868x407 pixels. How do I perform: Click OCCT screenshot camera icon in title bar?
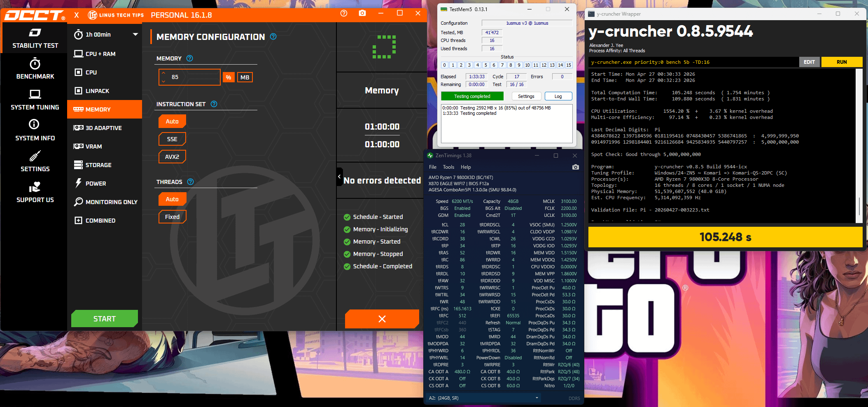pos(362,13)
